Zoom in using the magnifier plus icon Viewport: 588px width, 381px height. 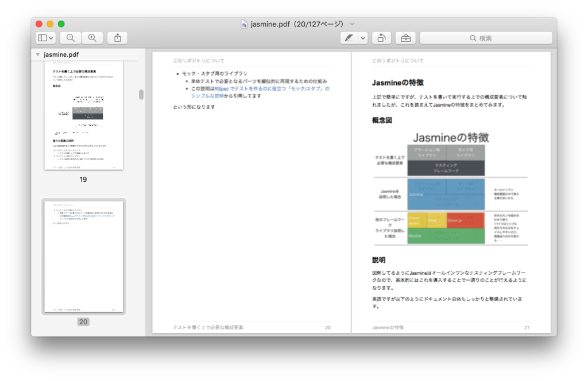[x=92, y=38]
